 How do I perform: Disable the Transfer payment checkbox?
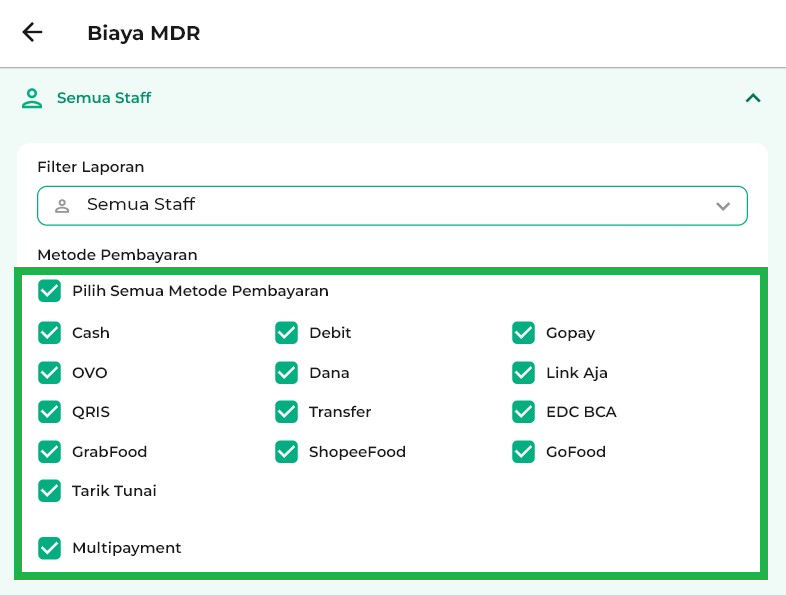[287, 411]
